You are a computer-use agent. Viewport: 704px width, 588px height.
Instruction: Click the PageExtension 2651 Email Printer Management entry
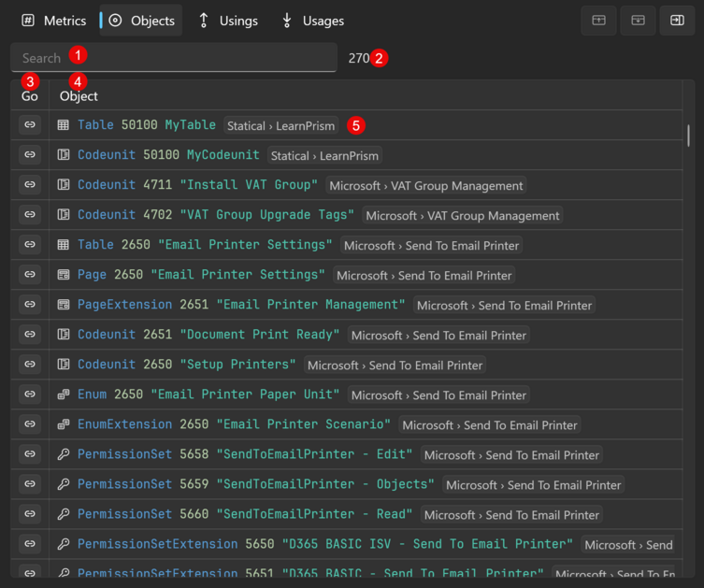point(241,305)
